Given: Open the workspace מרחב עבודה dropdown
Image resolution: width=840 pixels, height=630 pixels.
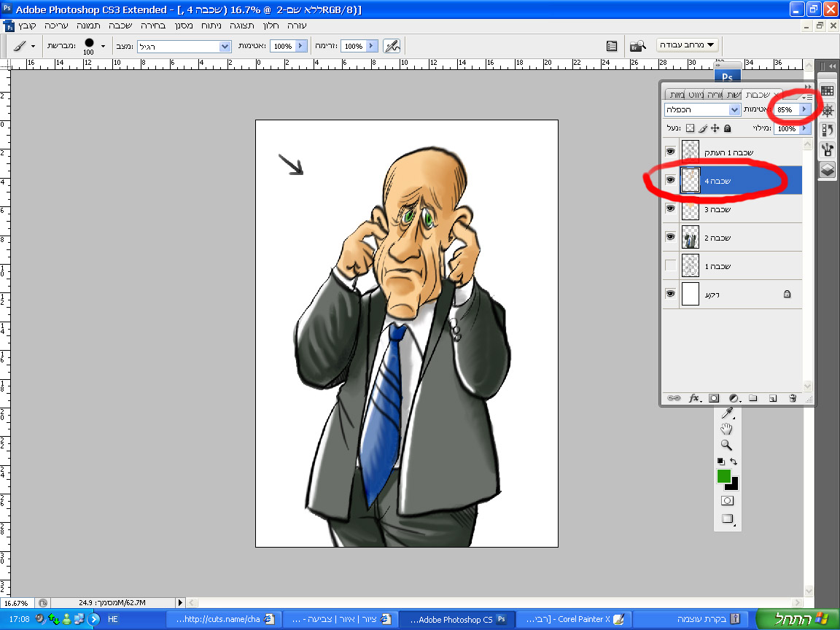Looking at the screenshot, I should pyautogui.click(x=688, y=45).
